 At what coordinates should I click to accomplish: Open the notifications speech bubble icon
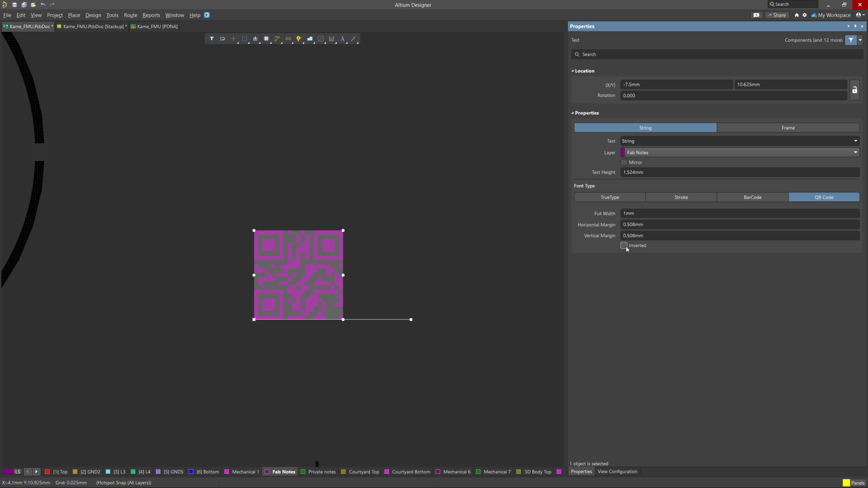point(757,15)
